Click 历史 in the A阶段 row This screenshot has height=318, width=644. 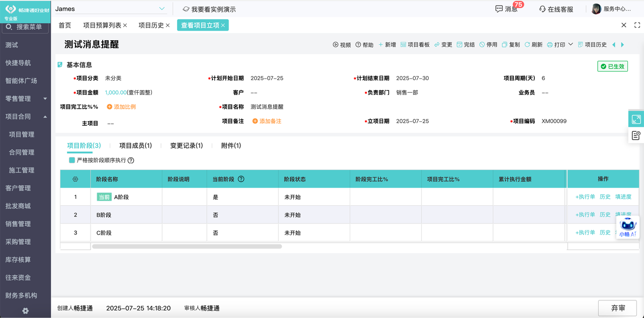pyautogui.click(x=605, y=197)
